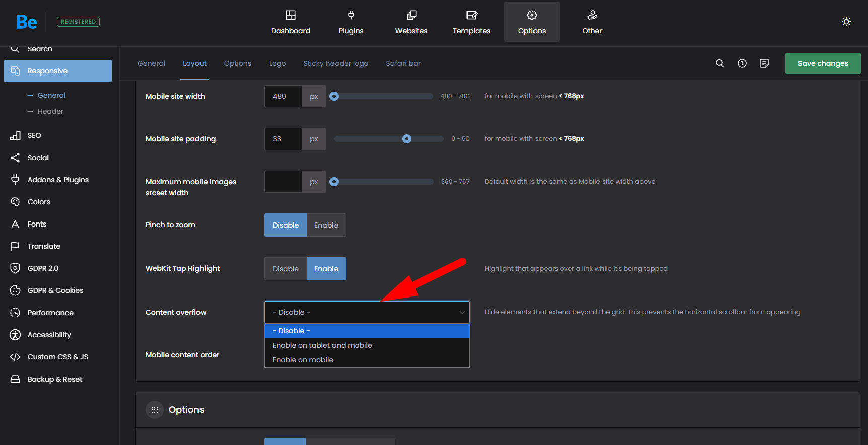Choose 'Enable on mobile' option
Image resolution: width=868 pixels, height=445 pixels.
click(x=303, y=360)
